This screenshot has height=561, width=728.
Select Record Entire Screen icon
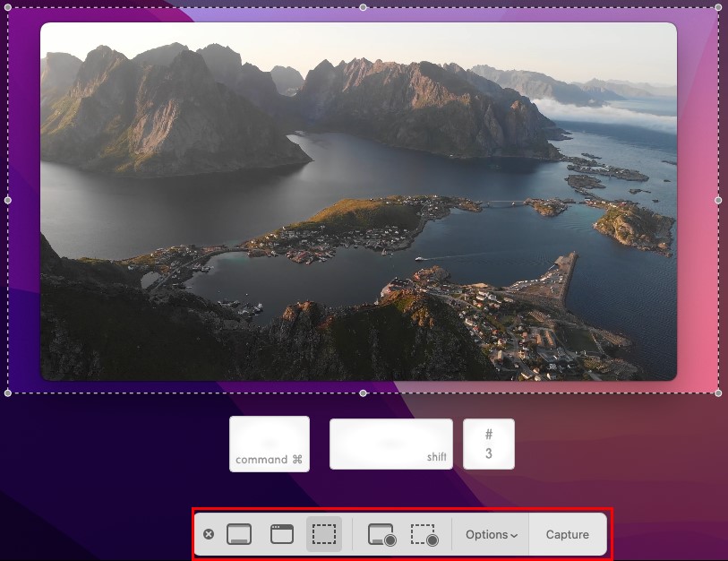(x=381, y=534)
